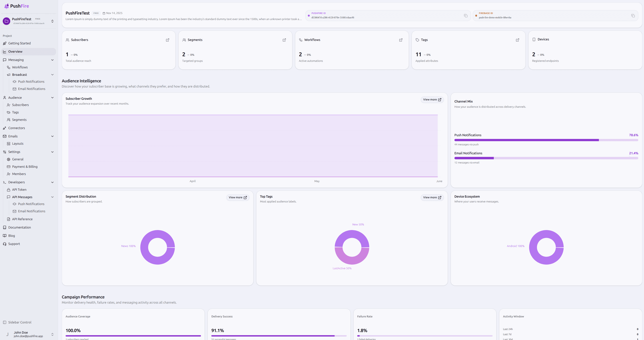Screen dimensions: 644x340
Task: Collapse the Broadcast submenu chevron
Action: [x=52, y=75]
